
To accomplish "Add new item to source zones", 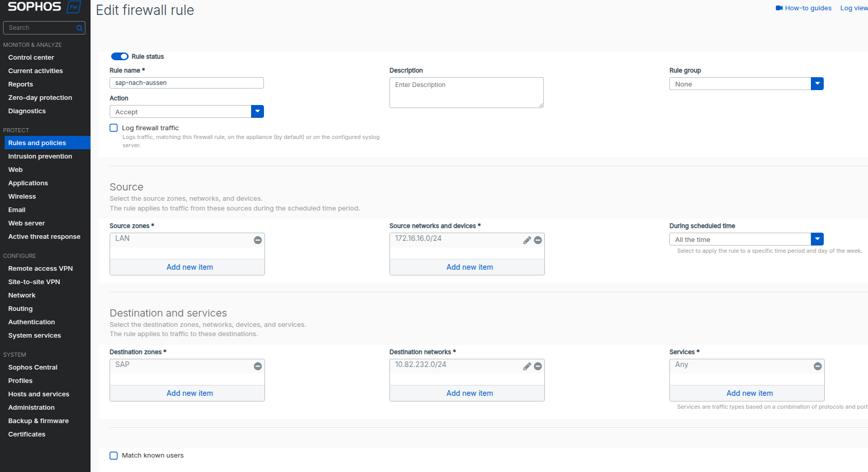I will click(x=189, y=267).
